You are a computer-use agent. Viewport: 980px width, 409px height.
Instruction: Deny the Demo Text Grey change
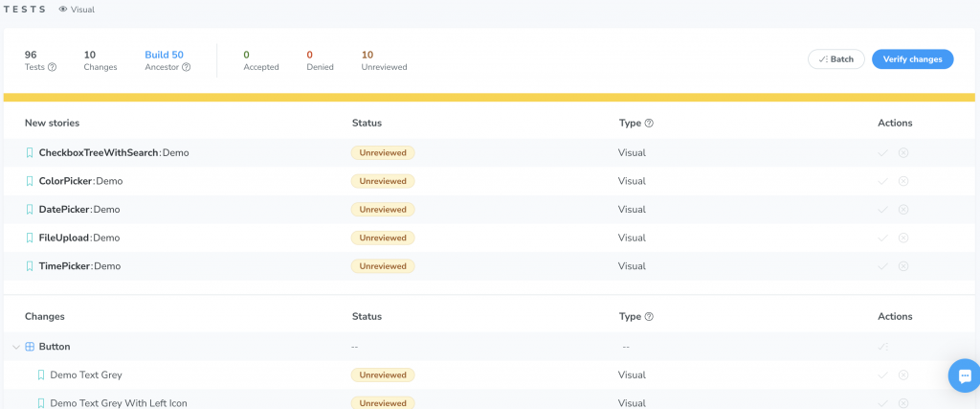click(903, 375)
